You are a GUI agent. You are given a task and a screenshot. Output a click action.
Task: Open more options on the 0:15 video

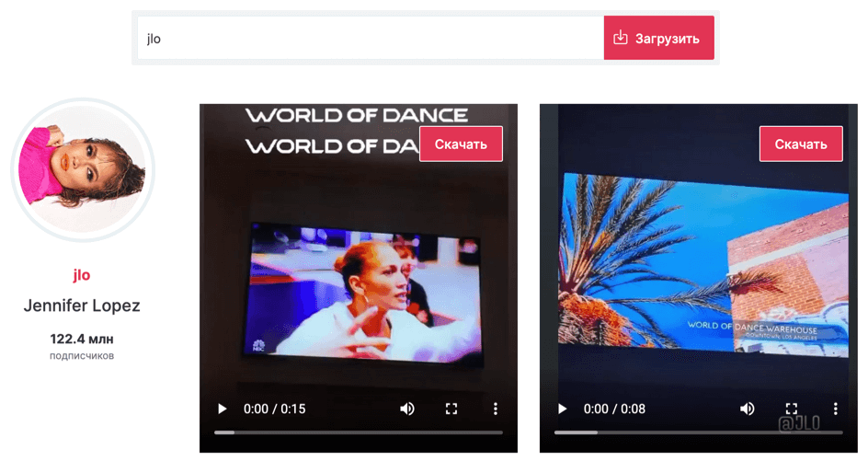pyautogui.click(x=496, y=409)
